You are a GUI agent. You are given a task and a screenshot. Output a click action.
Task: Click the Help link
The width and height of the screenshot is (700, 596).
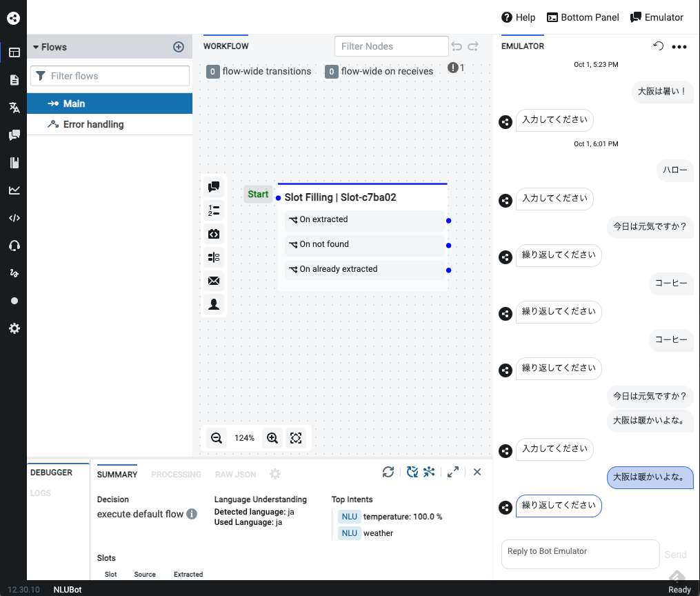click(518, 17)
